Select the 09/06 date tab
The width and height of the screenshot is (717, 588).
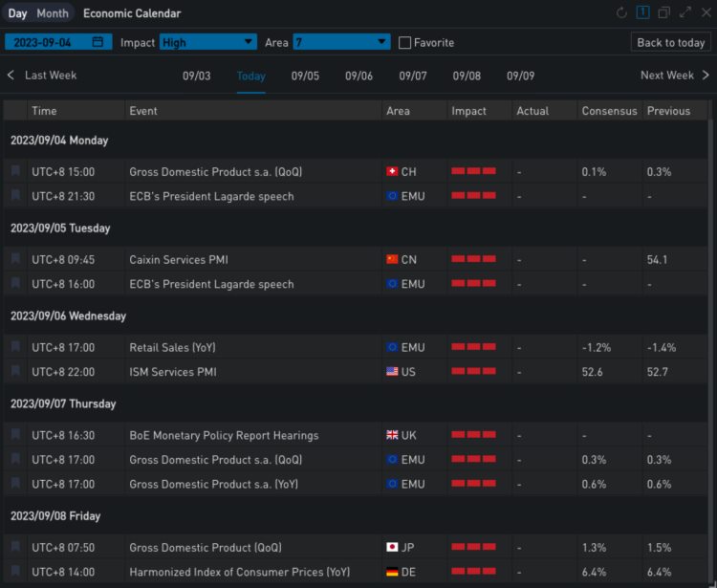[358, 76]
